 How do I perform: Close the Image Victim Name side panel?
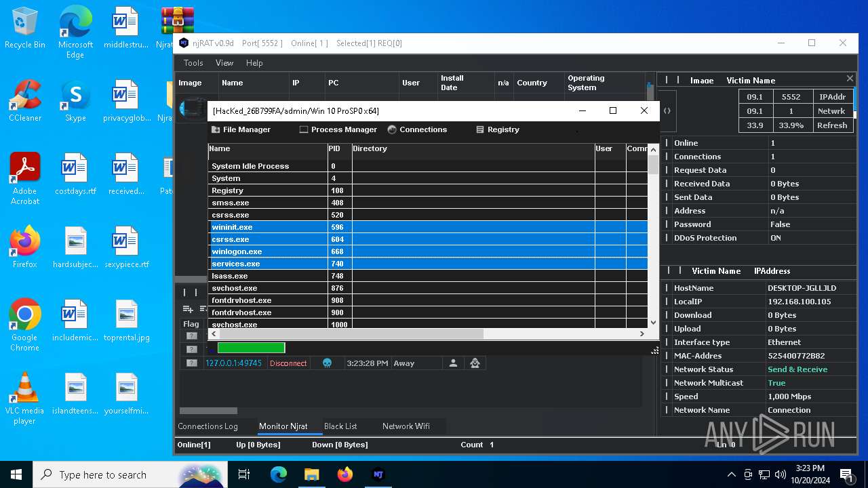point(850,79)
